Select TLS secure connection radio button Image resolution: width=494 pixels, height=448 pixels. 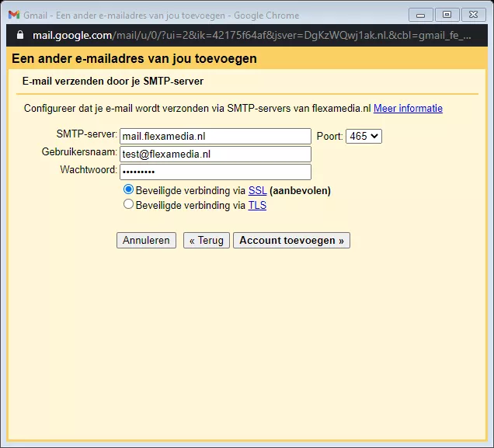128,204
